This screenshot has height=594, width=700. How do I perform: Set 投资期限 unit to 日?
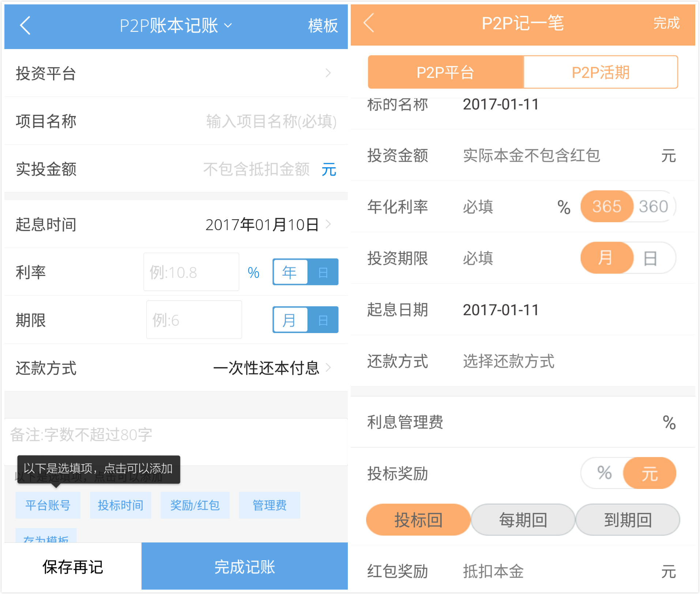(x=650, y=258)
